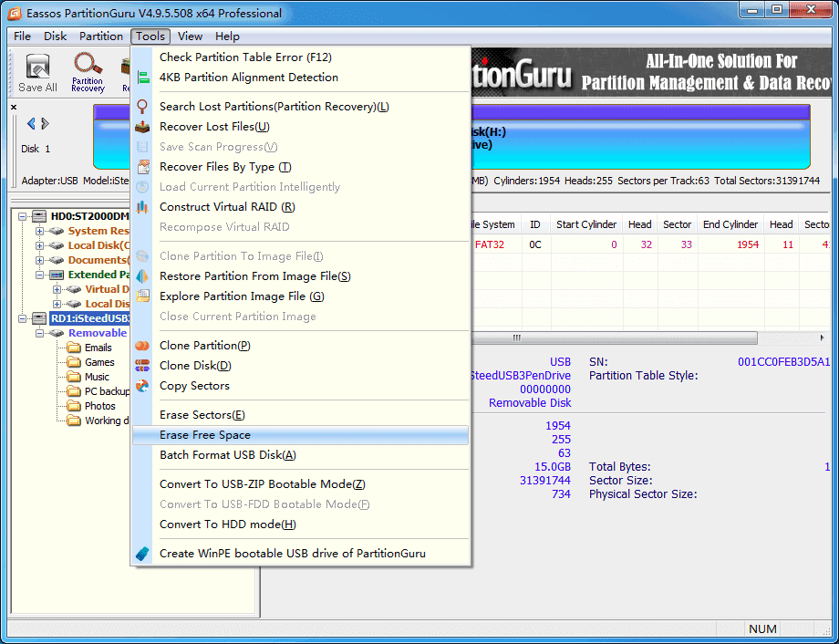
Task: Select Convert To HDD mode(H)
Action: pos(300,525)
